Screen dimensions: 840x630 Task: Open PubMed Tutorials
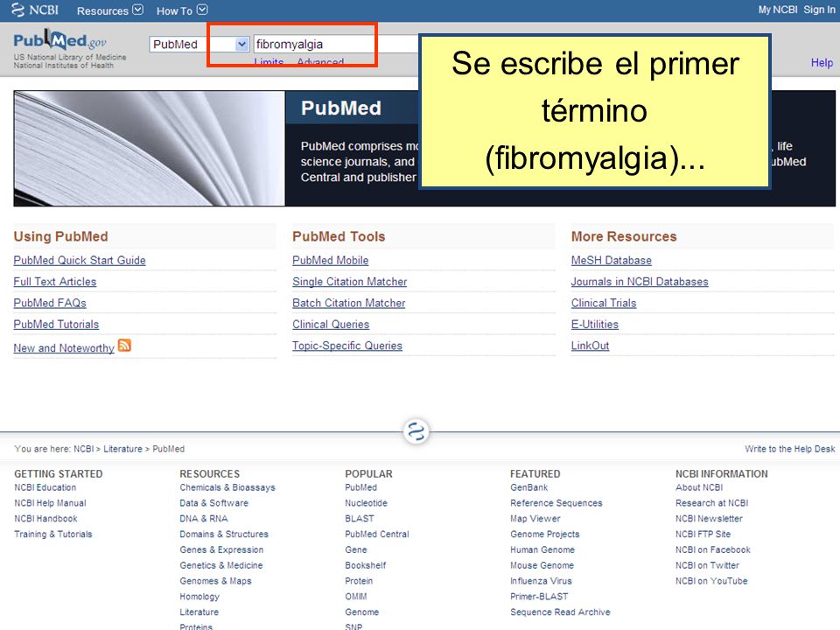(56, 325)
